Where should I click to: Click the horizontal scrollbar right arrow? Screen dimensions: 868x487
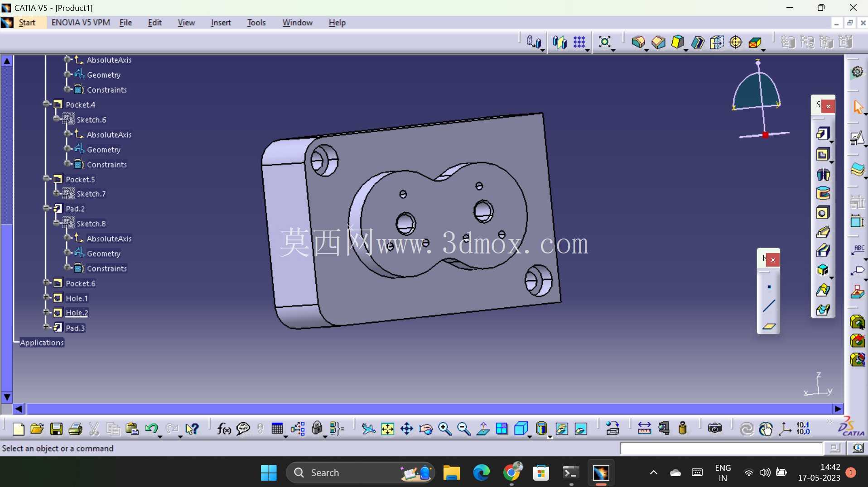click(838, 409)
